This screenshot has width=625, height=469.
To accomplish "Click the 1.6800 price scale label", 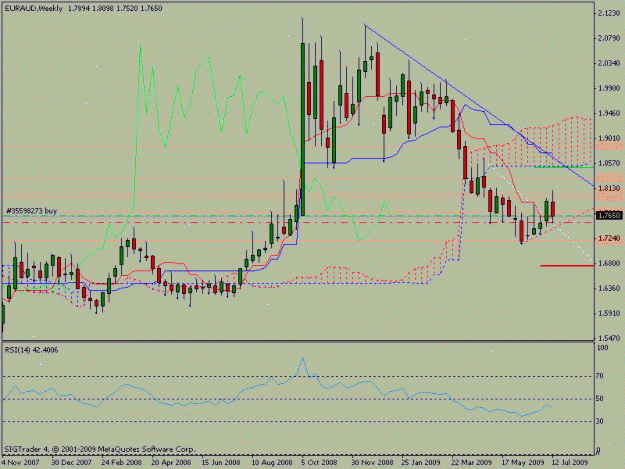I will pos(609,263).
